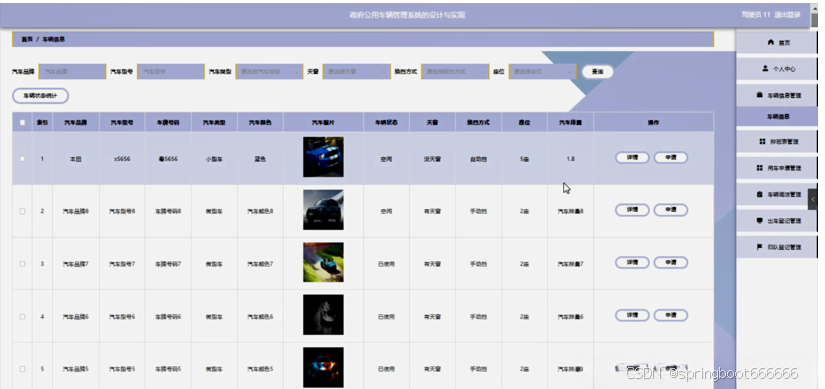Click the 5座 seat cell
The height and width of the screenshot is (389, 825).
pos(524,159)
